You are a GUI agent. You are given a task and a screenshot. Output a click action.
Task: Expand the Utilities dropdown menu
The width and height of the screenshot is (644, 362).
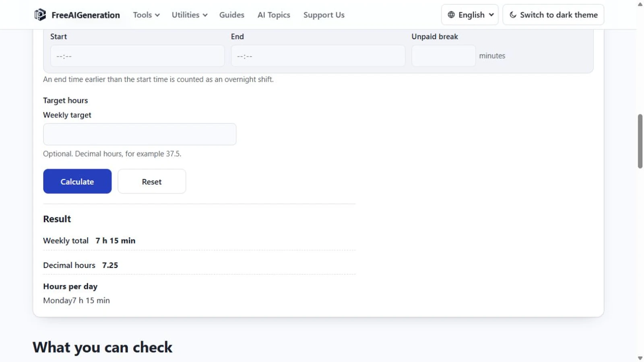pos(190,15)
